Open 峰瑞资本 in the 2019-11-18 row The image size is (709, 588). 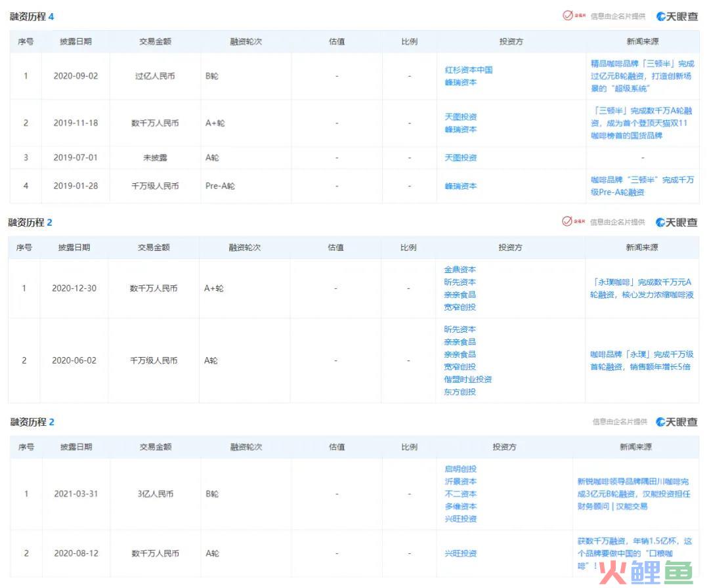pyautogui.click(x=460, y=129)
